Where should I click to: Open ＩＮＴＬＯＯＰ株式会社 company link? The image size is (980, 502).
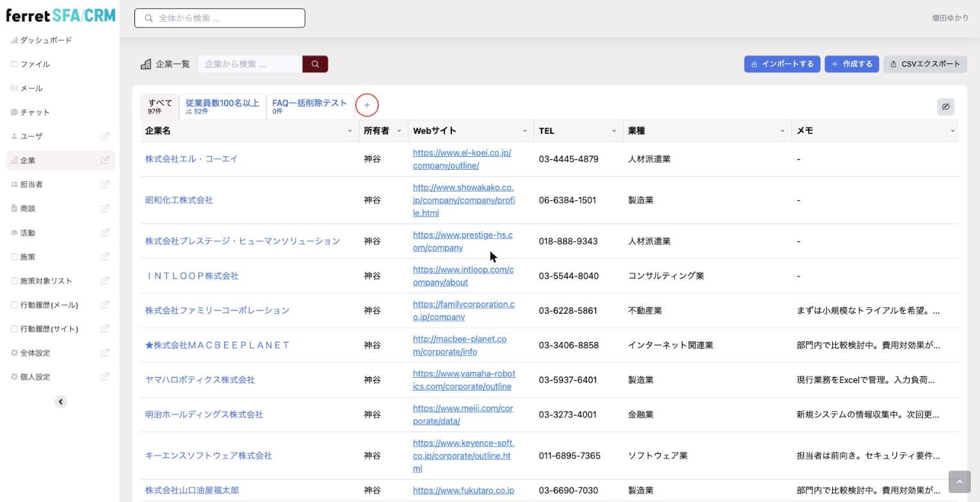pos(192,276)
